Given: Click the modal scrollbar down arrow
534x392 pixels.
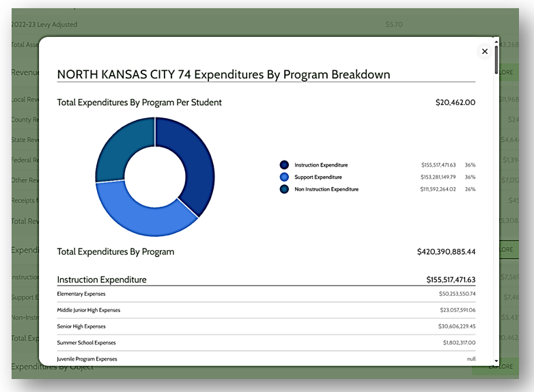Looking at the screenshot, I should coord(496,360).
